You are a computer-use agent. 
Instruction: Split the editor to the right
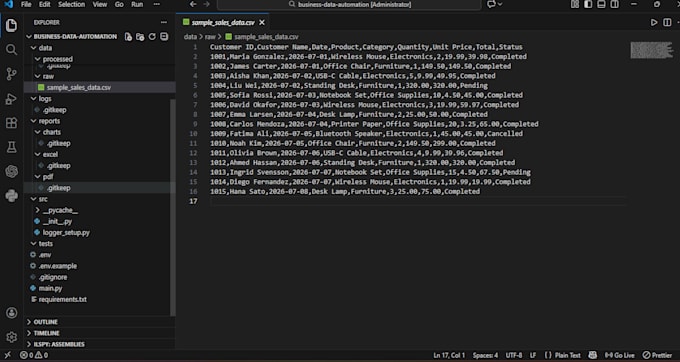click(x=667, y=23)
